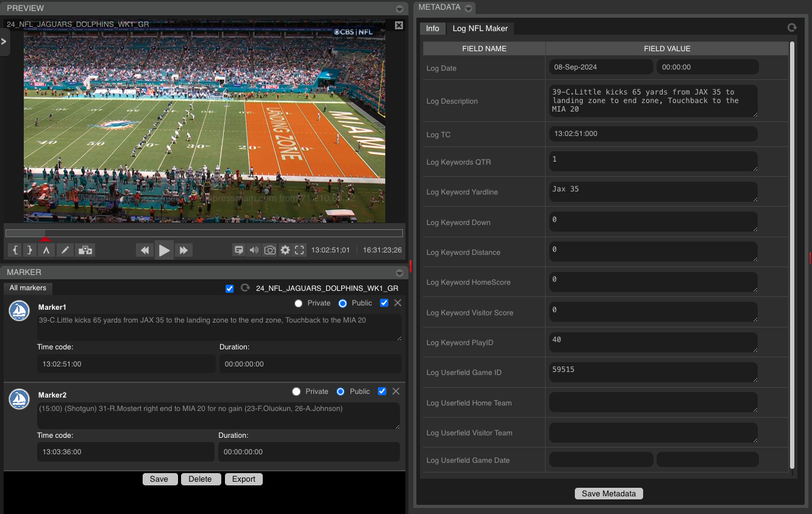
Task: Click the metadata panel vertical scrollbar
Action: point(792,255)
